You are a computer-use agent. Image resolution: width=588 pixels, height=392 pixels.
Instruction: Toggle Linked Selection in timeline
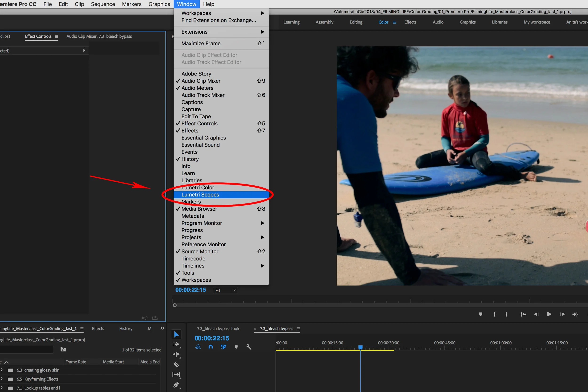pyautogui.click(x=223, y=347)
